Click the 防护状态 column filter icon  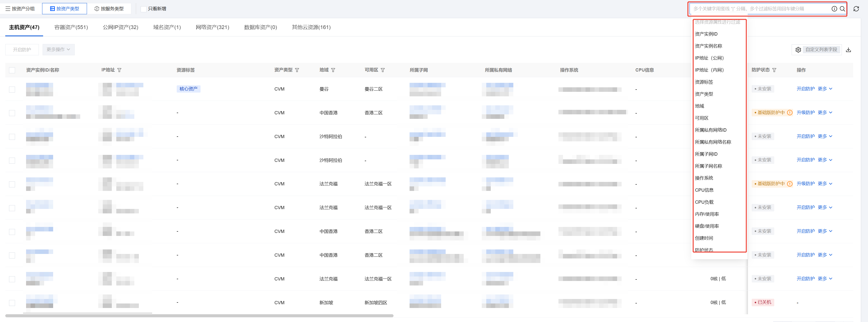[x=774, y=70]
